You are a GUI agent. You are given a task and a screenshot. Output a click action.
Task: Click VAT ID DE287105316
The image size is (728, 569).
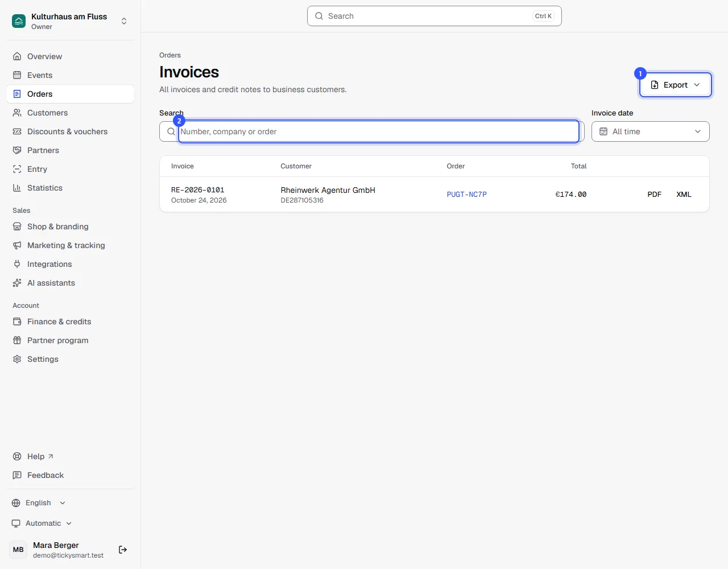coord(302,200)
